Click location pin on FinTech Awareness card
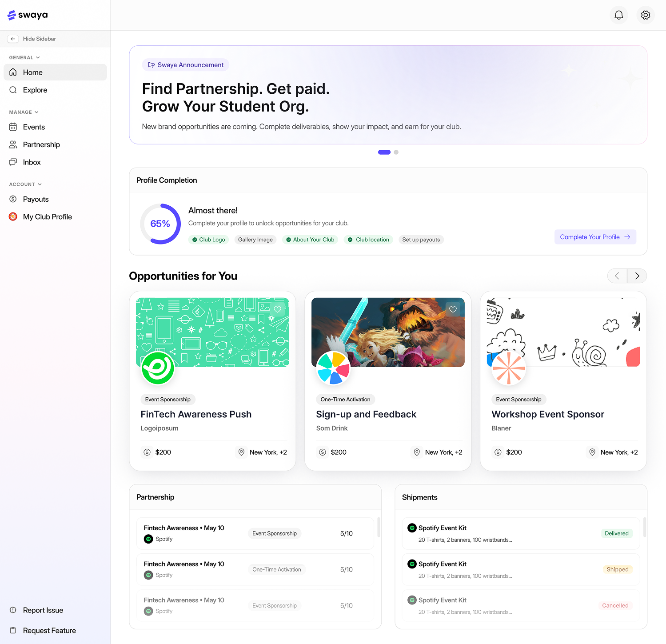666x644 pixels. pyautogui.click(x=241, y=452)
